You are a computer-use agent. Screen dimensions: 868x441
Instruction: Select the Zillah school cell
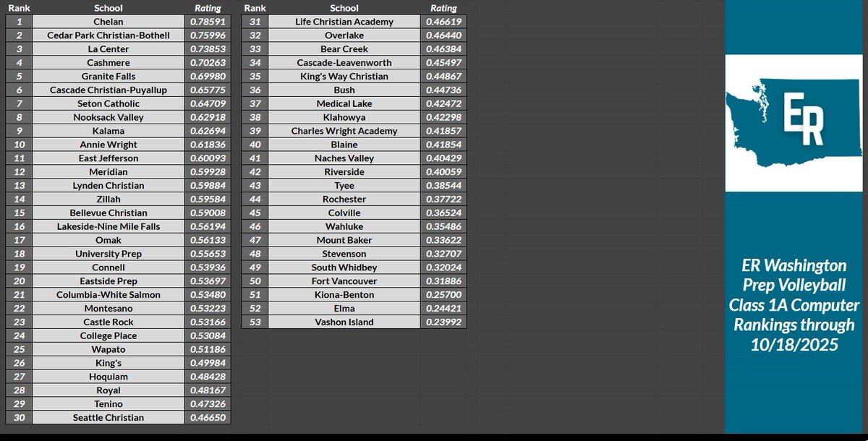(x=109, y=200)
